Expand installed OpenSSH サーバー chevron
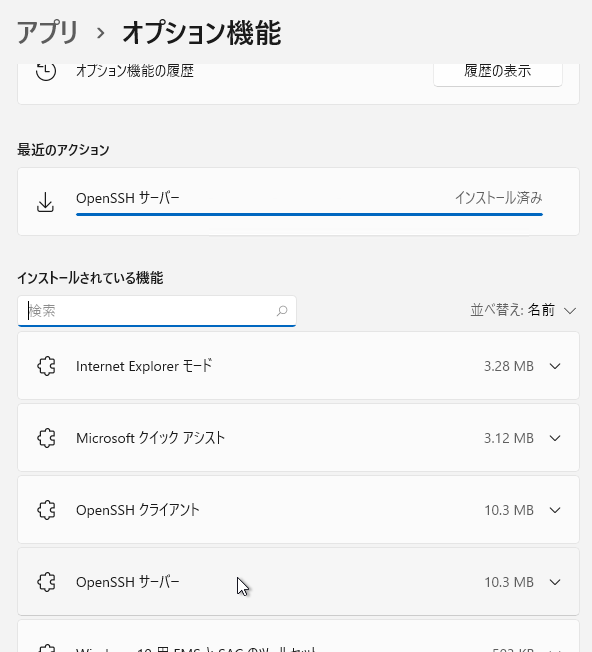 pos(555,582)
